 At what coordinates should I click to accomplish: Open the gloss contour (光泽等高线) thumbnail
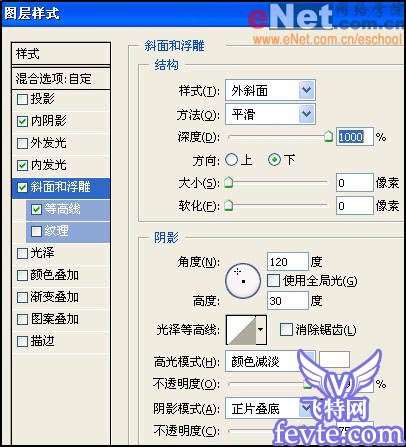coord(241,330)
